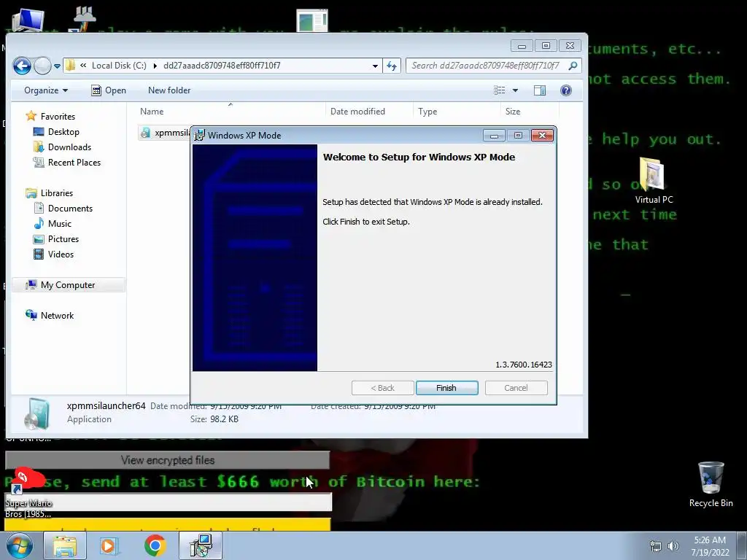Screen dimensions: 747x560
Task: Select the xpmmsilauncher file in list
Action: pyautogui.click(x=165, y=133)
